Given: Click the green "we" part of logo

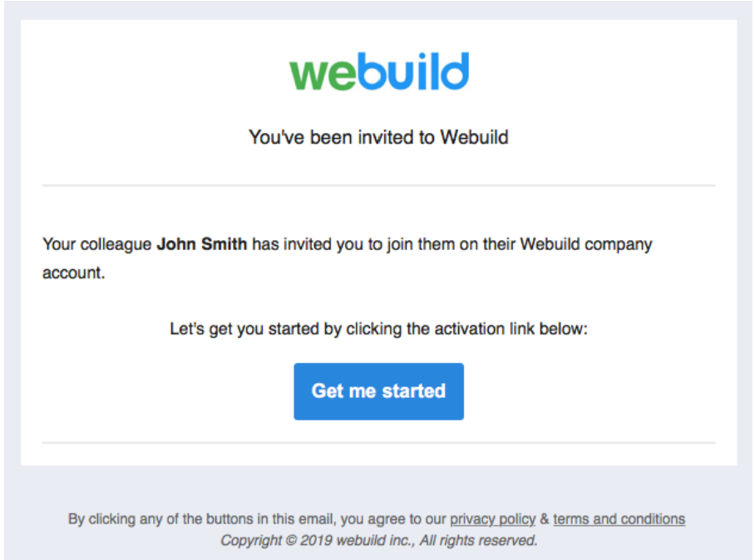Looking at the screenshot, I should [x=323, y=75].
